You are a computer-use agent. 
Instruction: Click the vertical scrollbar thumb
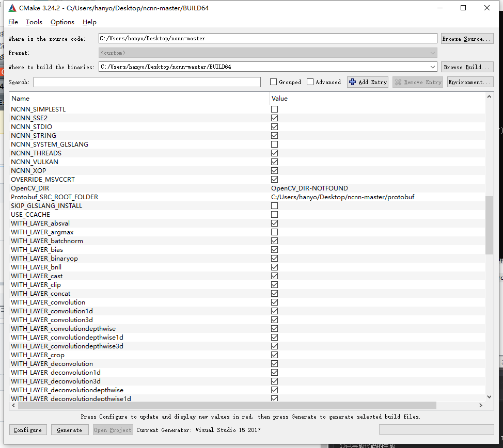tap(489, 225)
